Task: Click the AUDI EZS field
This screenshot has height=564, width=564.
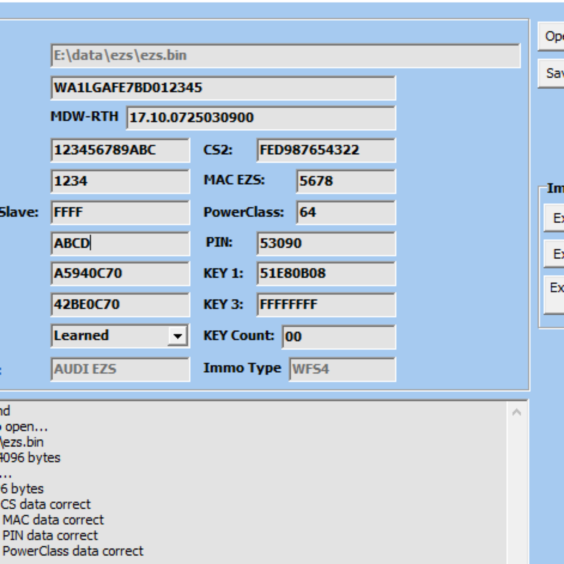Action: 120,369
